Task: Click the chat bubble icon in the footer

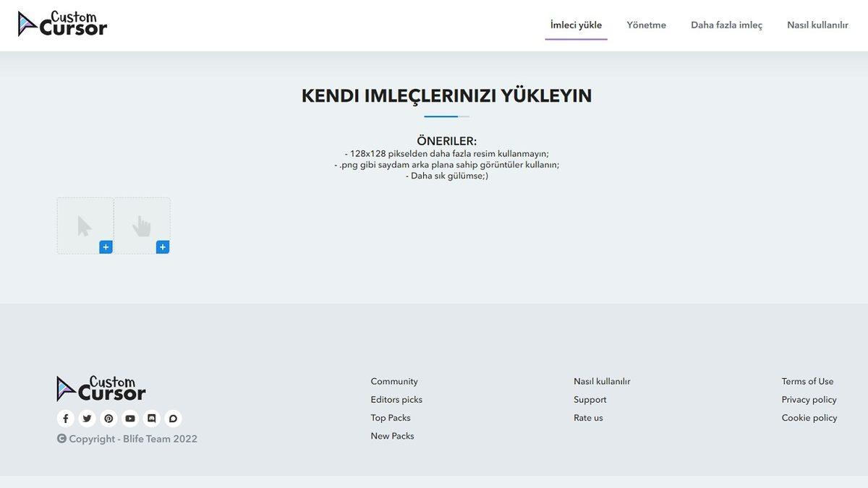Action: (x=173, y=419)
